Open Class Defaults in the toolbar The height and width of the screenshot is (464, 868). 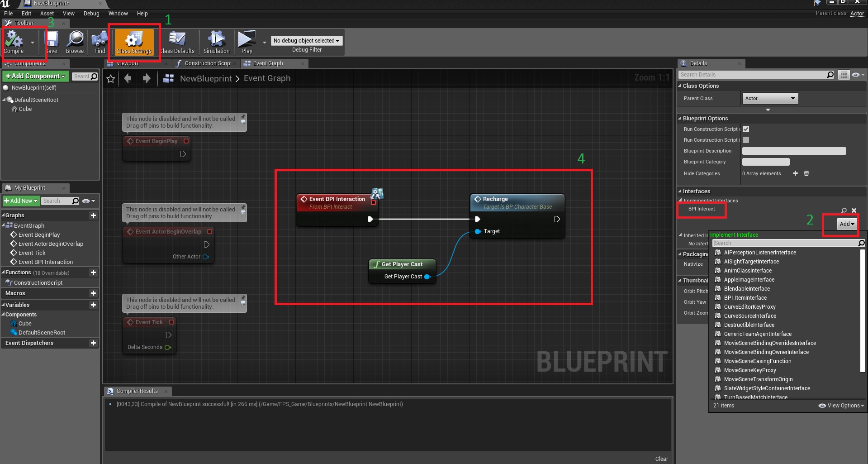click(177, 42)
